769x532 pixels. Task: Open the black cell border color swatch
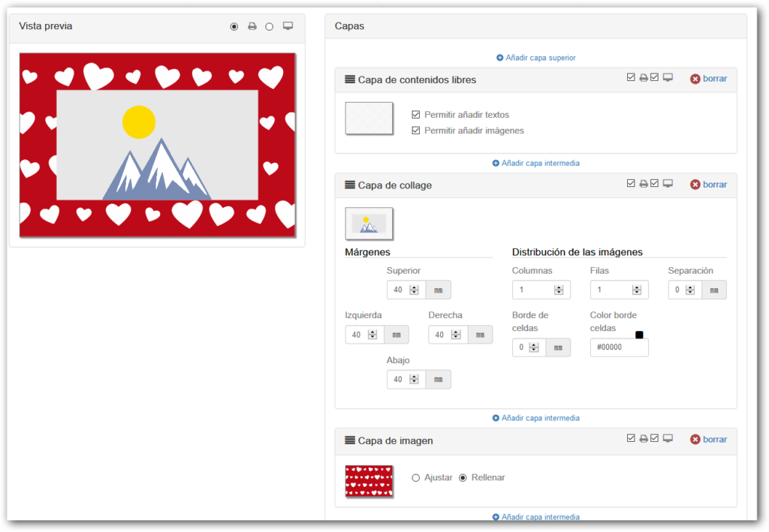[x=639, y=335]
